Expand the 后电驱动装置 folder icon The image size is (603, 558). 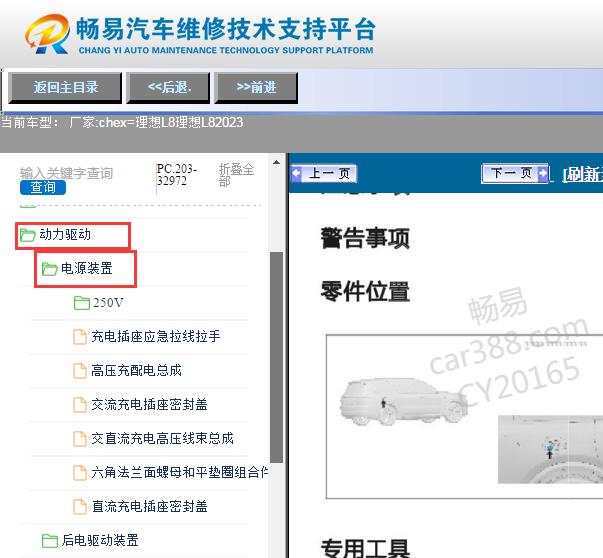coord(50,541)
